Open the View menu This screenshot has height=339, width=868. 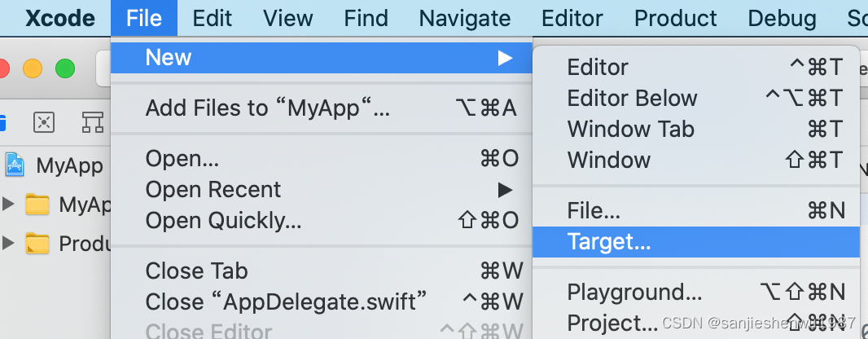(x=288, y=18)
